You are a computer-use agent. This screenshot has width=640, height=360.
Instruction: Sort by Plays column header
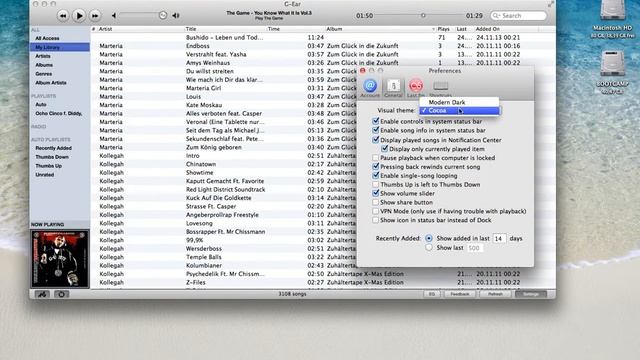443,29
